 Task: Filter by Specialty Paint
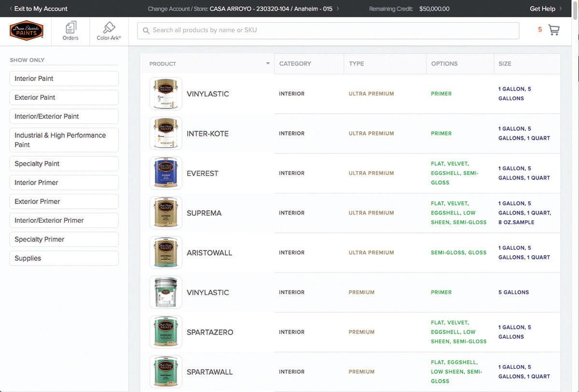click(64, 163)
